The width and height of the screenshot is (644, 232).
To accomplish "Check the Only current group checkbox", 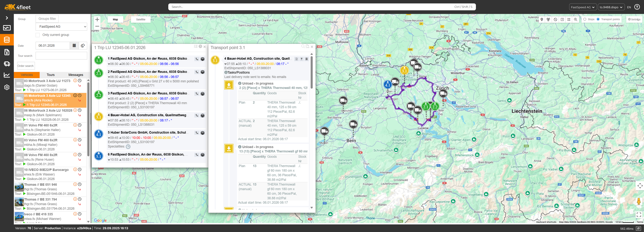I will [x=38, y=35].
